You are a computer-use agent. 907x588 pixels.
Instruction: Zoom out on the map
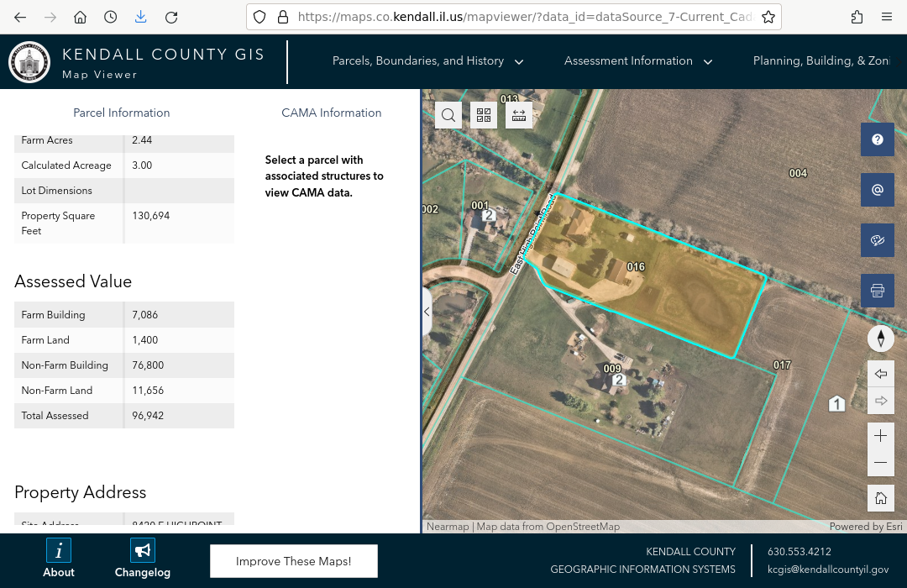(x=880, y=463)
